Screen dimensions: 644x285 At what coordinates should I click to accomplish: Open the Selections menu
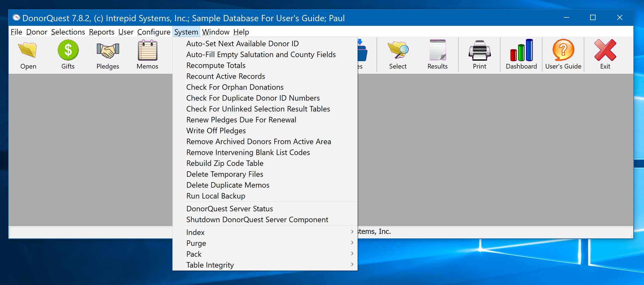tap(68, 32)
